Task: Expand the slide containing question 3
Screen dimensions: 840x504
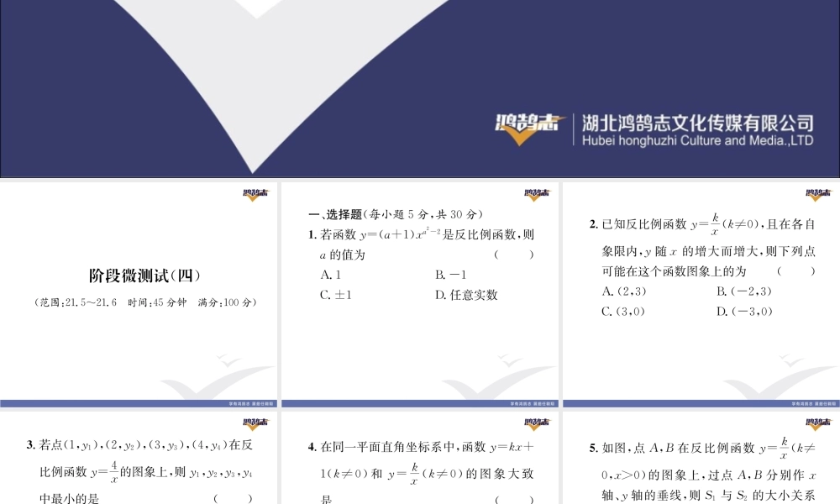Action: 139,462
